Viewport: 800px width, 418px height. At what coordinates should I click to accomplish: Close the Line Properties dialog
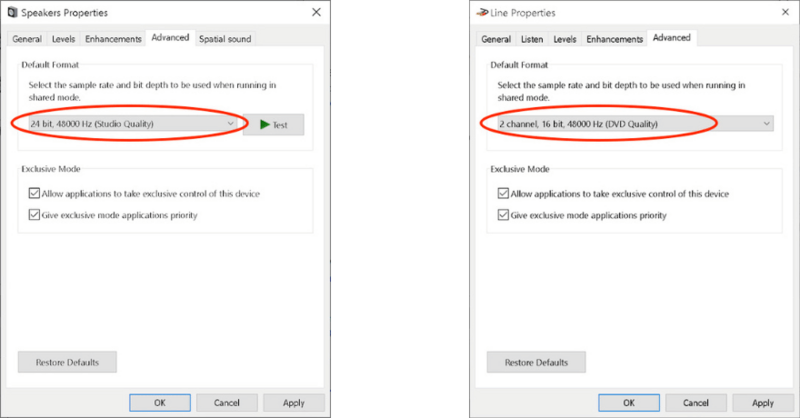click(x=785, y=13)
